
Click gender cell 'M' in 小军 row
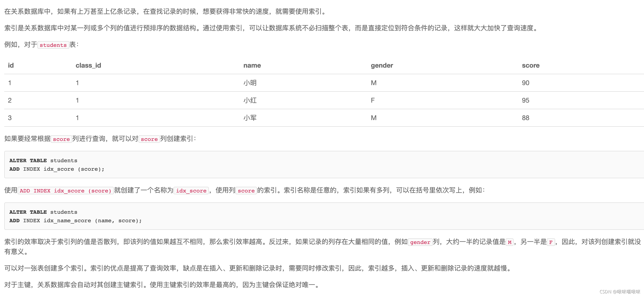374,118
